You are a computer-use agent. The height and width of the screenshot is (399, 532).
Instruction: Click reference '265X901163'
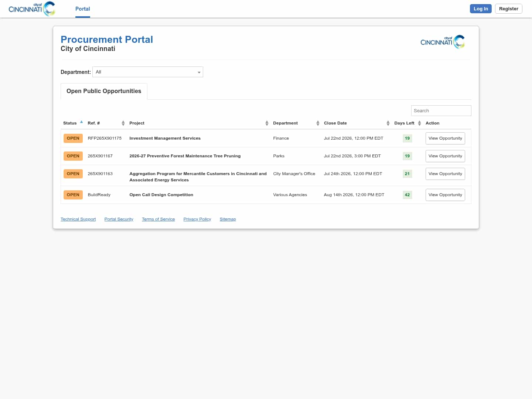click(100, 174)
